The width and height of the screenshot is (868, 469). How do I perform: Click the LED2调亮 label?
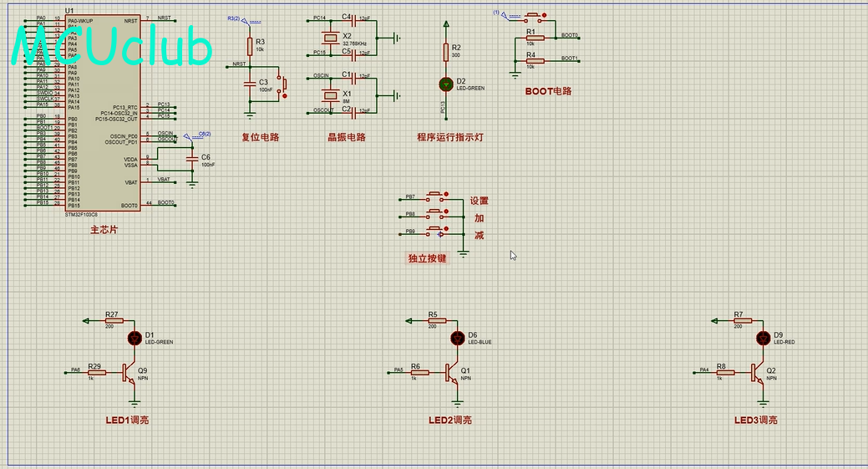450,421
